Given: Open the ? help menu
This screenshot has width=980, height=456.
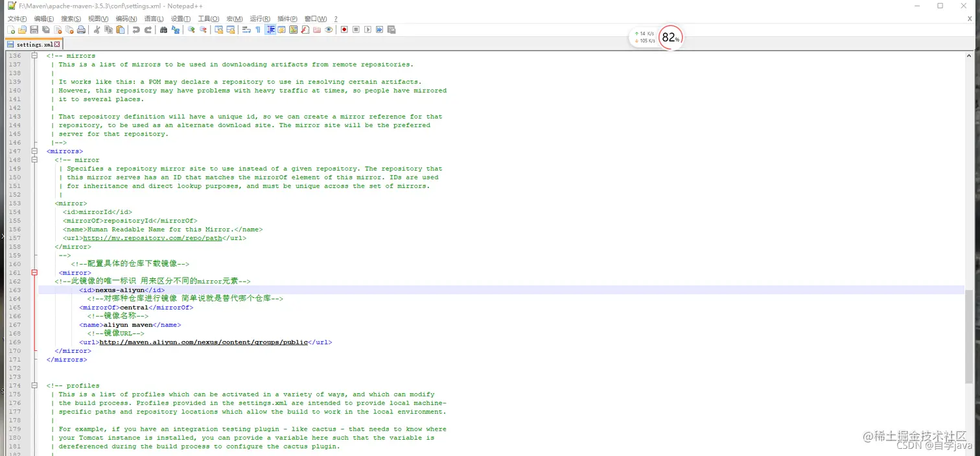Looking at the screenshot, I should pyautogui.click(x=336, y=19).
